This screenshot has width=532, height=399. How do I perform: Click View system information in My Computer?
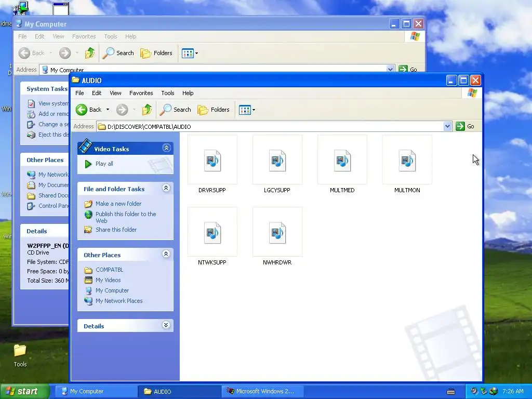pyautogui.click(x=54, y=103)
